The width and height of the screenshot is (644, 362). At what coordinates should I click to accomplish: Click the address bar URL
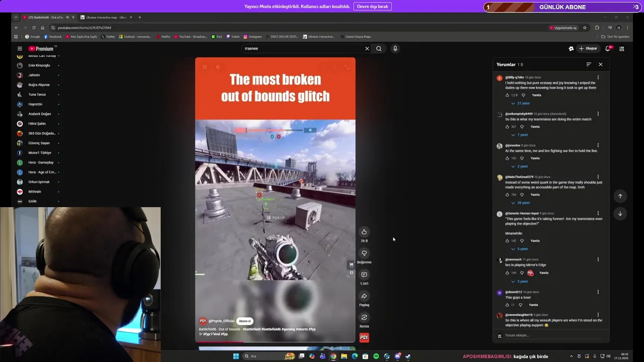[x=85, y=28]
